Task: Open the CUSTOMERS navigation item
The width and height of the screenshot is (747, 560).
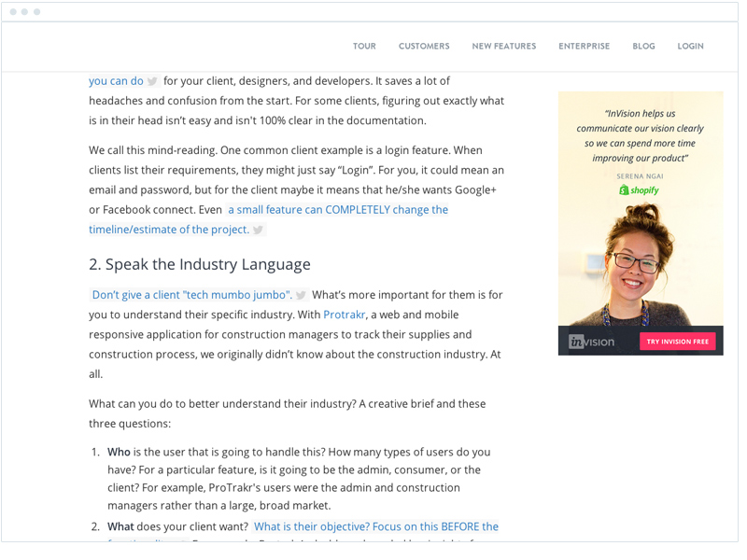Action: 424,46
